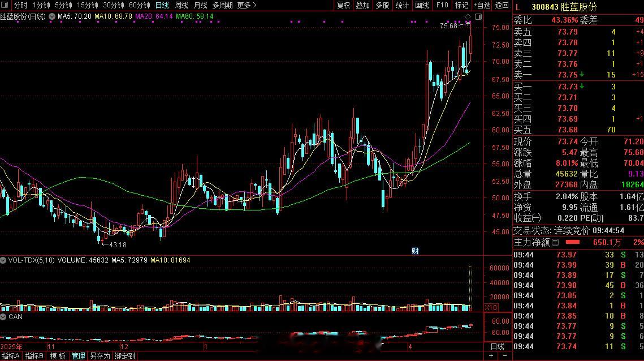Open the 财 financial event marker
The image size is (644, 361).
[415, 251]
